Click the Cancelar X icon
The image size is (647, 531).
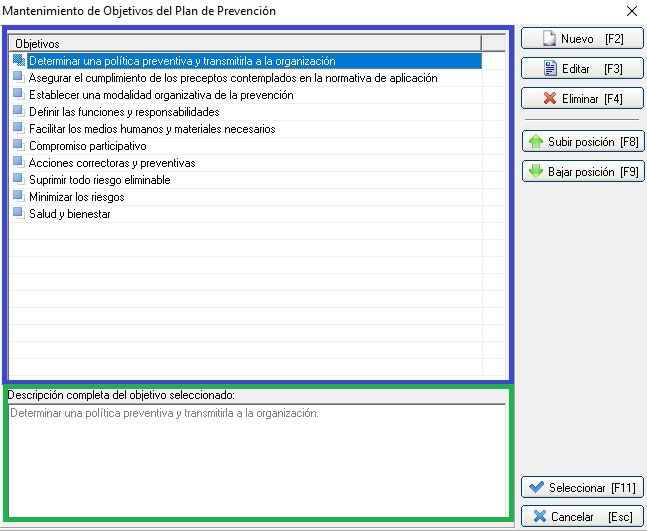(x=539, y=517)
